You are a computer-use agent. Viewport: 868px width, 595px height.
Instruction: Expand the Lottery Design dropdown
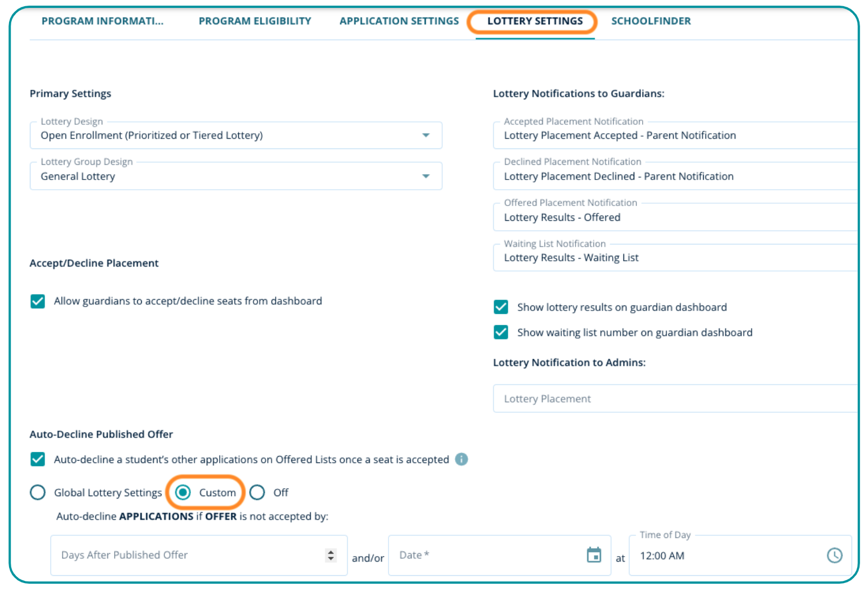[426, 135]
